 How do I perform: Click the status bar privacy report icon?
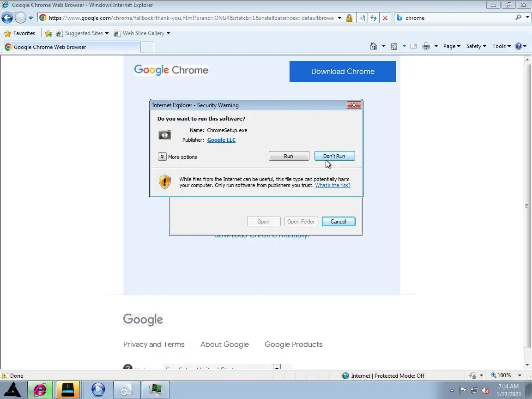[x=472, y=375]
